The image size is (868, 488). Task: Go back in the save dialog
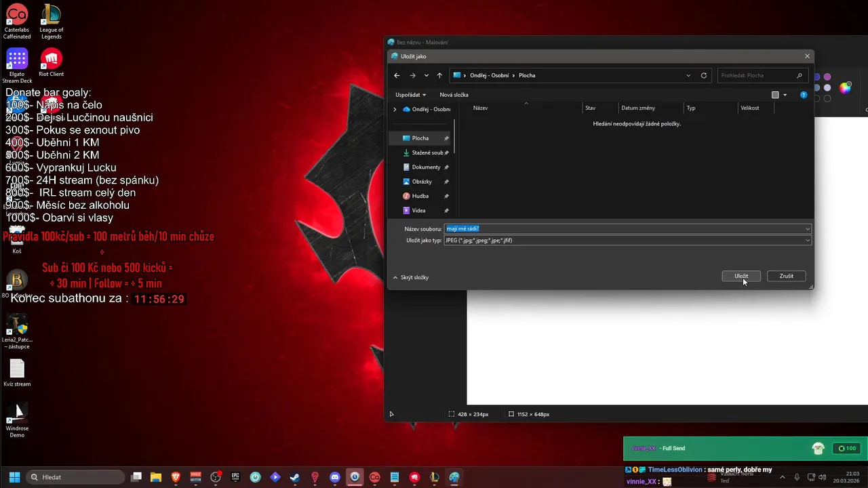[x=397, y=75]
